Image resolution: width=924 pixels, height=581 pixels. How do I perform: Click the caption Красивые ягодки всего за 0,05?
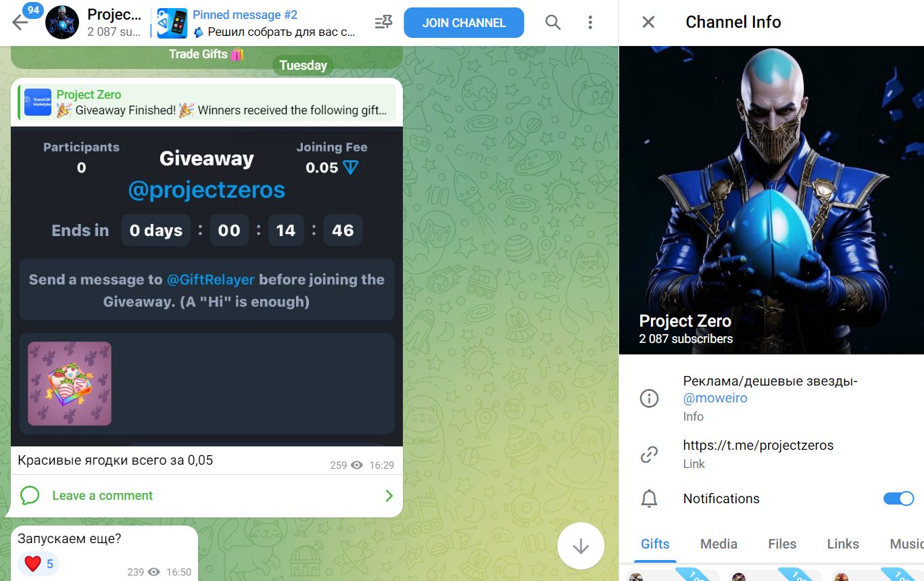pos(116,461)
